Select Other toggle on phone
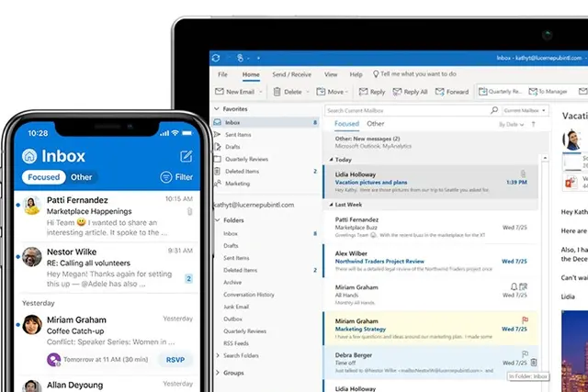The width and height of the screenshot is (588, 392). click(82, 177)
